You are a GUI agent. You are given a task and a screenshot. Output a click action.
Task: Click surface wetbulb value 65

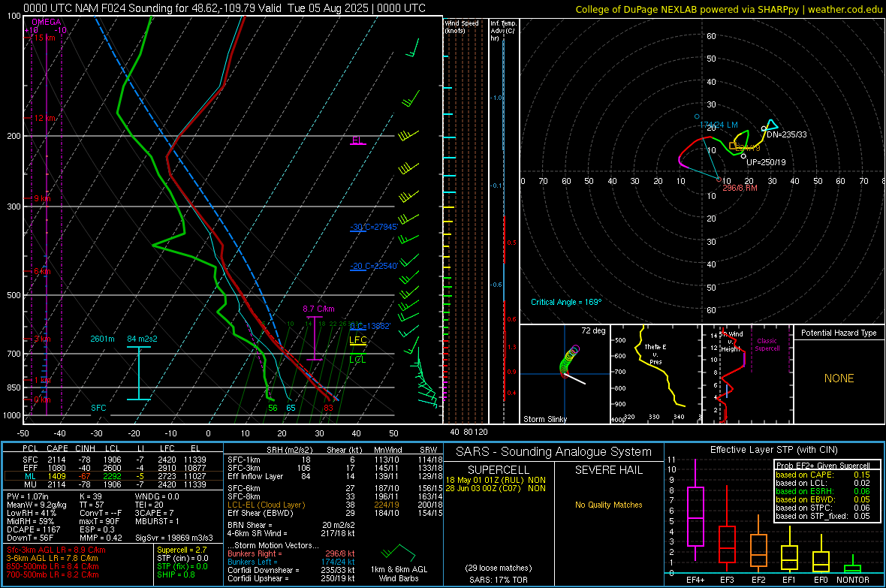(291, 408)
